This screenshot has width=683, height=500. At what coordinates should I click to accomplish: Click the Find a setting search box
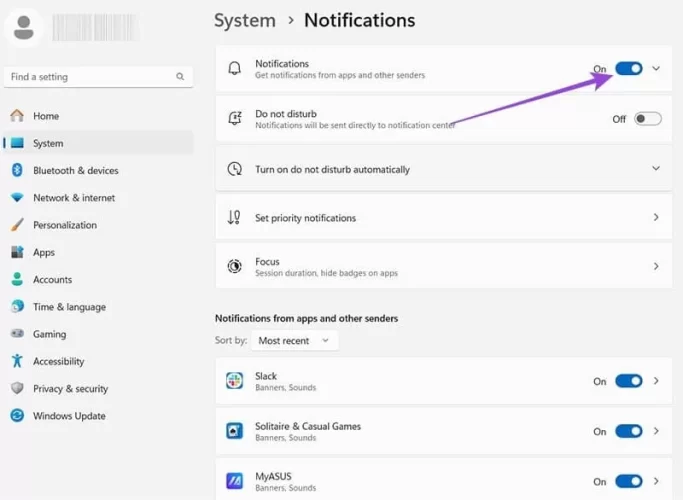click(x=90, y=77)
